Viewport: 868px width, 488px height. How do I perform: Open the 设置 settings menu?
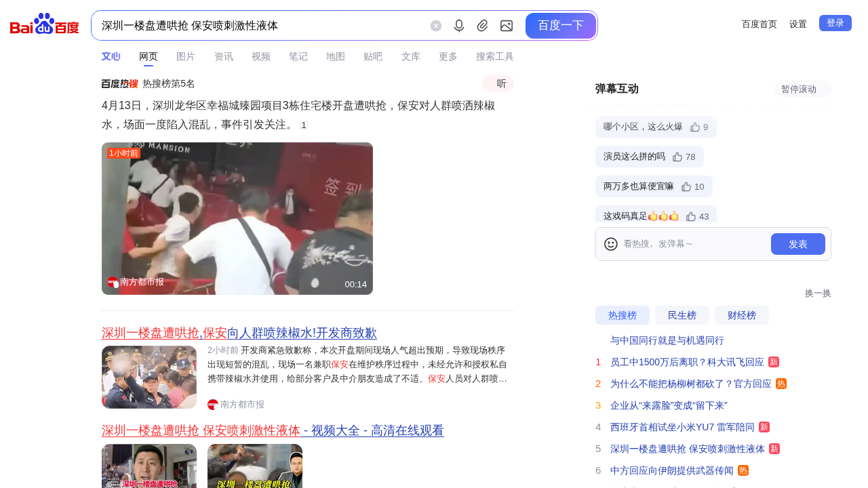pyautogui.click(x=797, y=24)
